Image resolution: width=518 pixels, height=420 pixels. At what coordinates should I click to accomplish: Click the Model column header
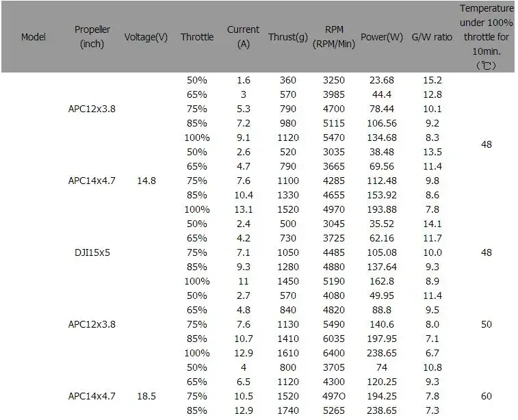click(34, 37)
